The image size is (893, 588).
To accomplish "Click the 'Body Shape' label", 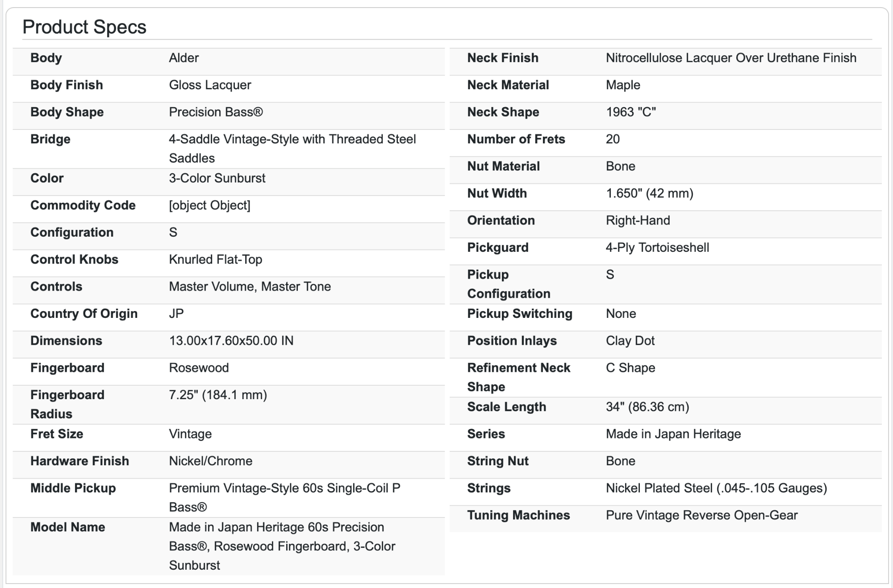I will tap(67, 112).
